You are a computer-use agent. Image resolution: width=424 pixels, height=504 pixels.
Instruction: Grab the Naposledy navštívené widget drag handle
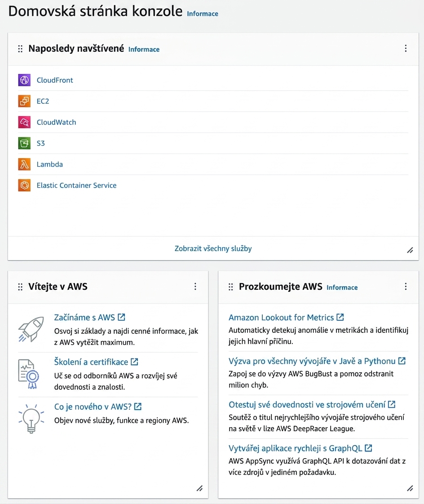coord(20,49)
